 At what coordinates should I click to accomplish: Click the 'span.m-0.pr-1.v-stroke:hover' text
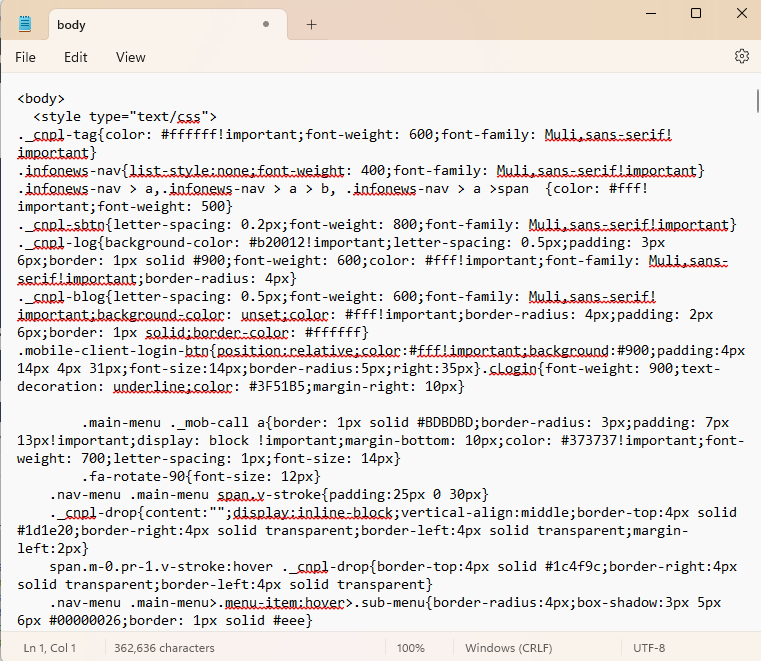[161, 566]
